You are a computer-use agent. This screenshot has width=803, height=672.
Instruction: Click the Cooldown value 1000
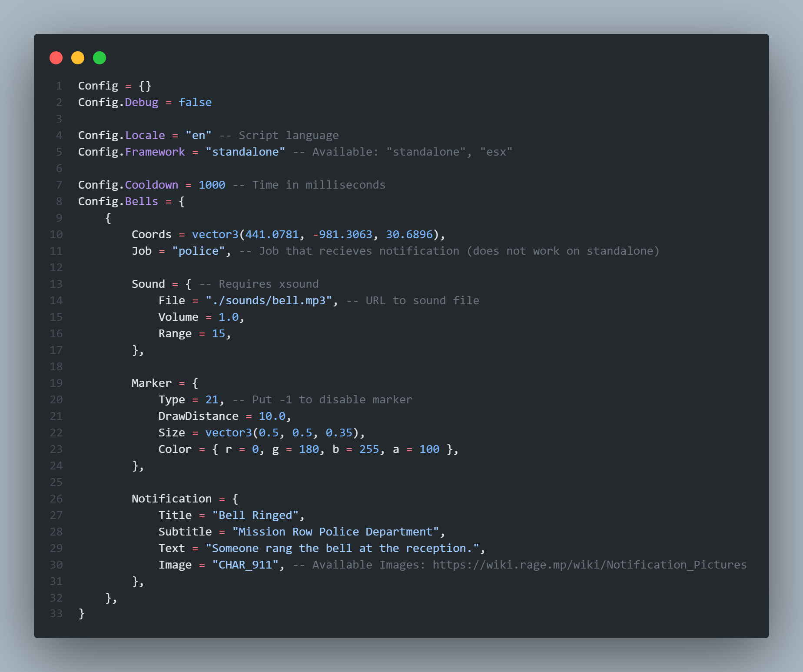(212, 185)
